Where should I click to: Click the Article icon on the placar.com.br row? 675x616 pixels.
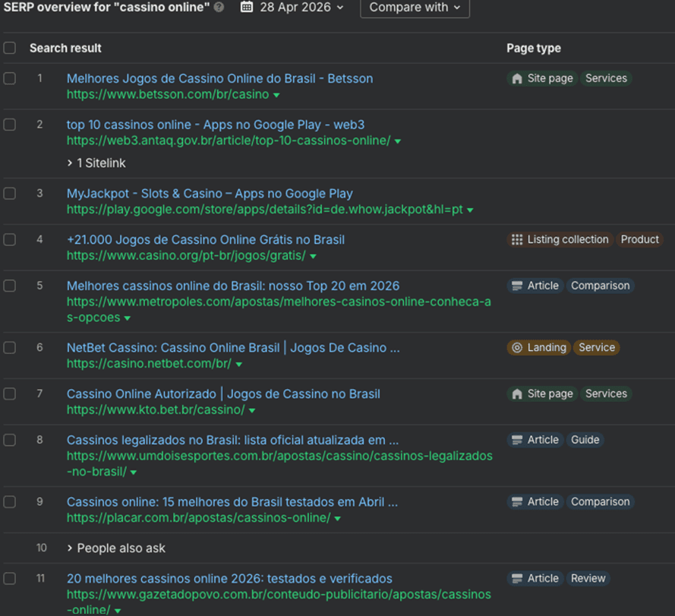[517, 502]
